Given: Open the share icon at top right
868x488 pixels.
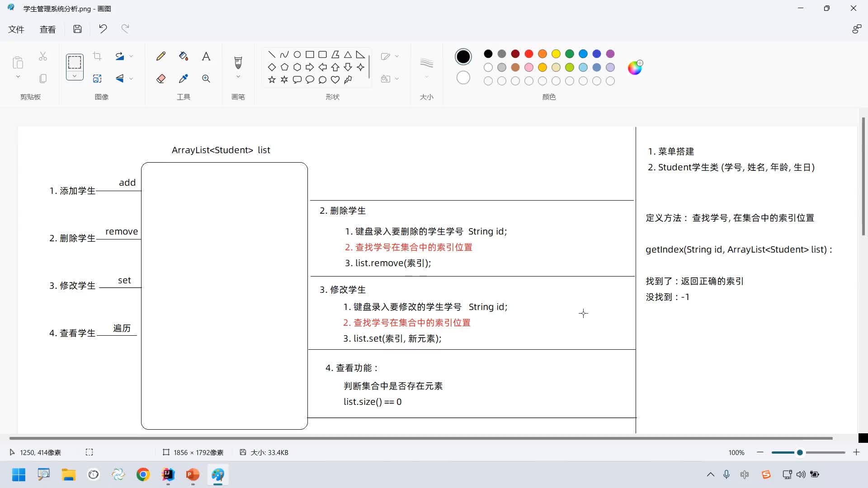Looking at the screenshot, I should tap(856, 29).
